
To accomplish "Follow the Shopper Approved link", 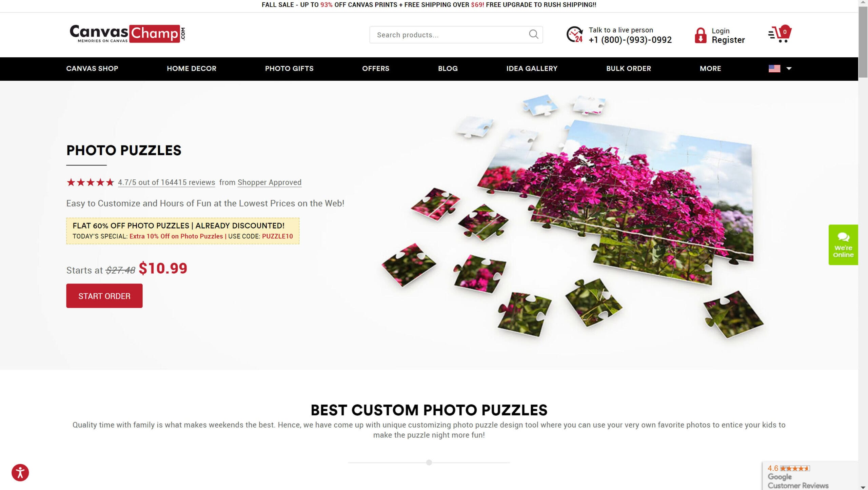I will click(x=270, y=182).
